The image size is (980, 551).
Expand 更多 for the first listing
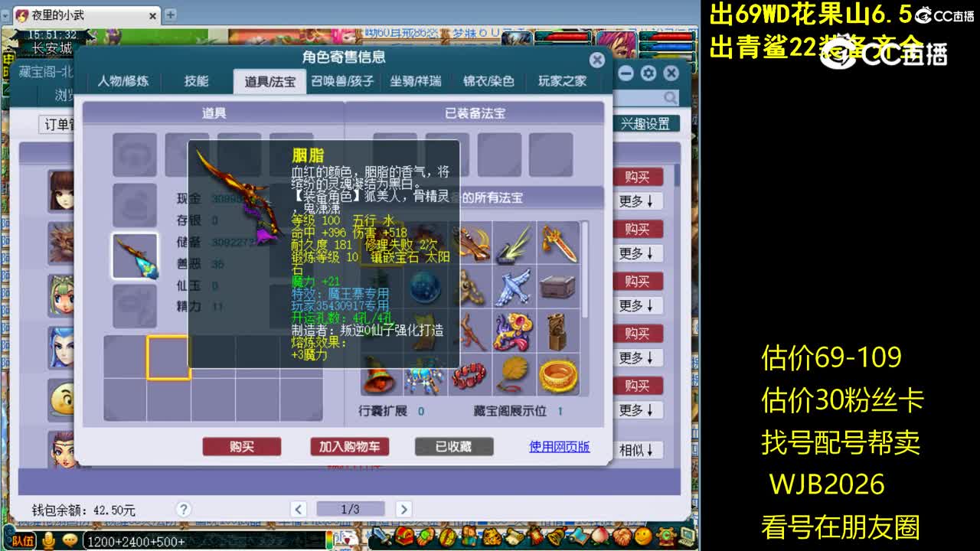[637, 201]
